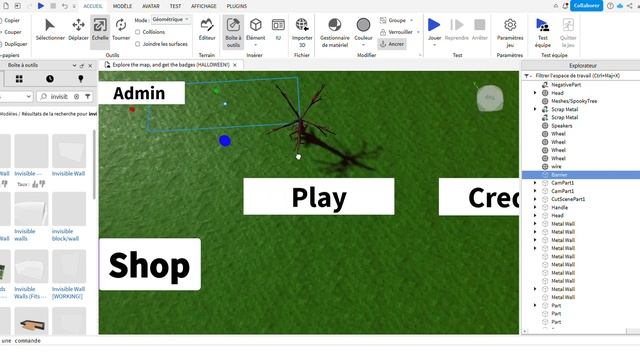Open the terrain Éditeur
This screenshot has height=360, width=640.
(207, 29)
